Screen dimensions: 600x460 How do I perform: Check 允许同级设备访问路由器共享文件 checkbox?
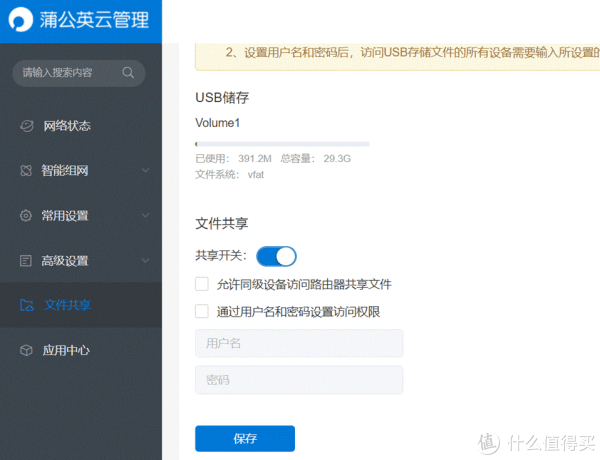pos(202,284)
